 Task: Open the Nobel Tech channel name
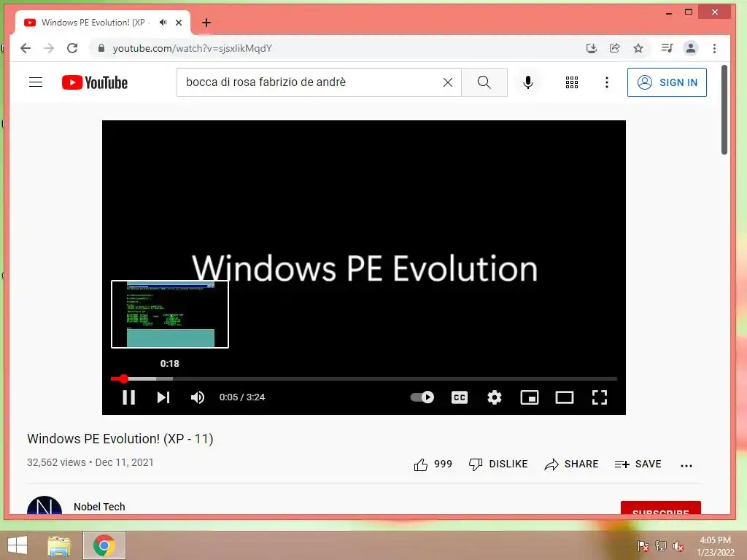click(99, 507)
